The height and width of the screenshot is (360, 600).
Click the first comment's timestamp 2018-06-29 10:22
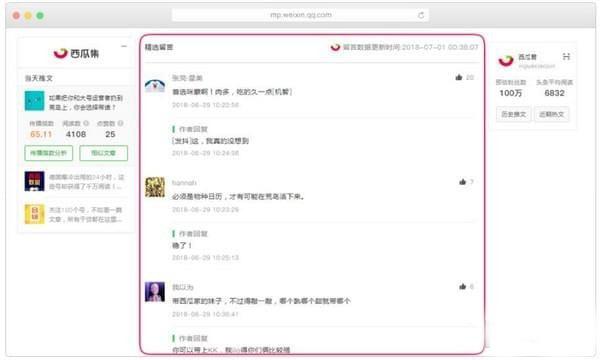tap(205, 105)
